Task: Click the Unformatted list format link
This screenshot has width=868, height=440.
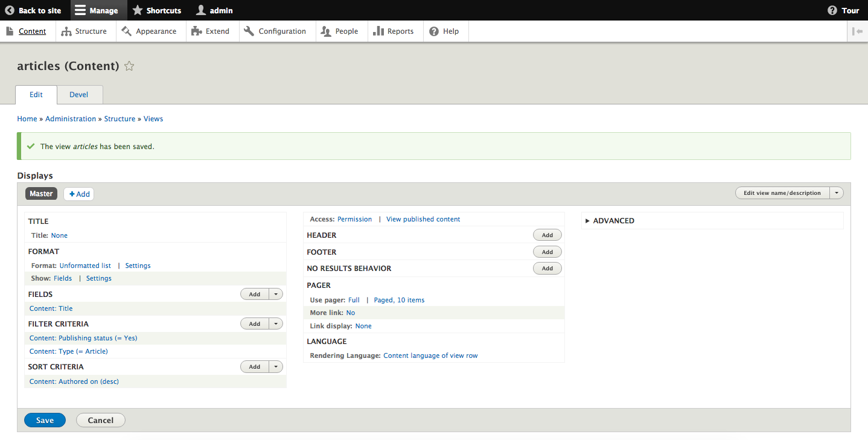Action: click(x=85, y=266)
